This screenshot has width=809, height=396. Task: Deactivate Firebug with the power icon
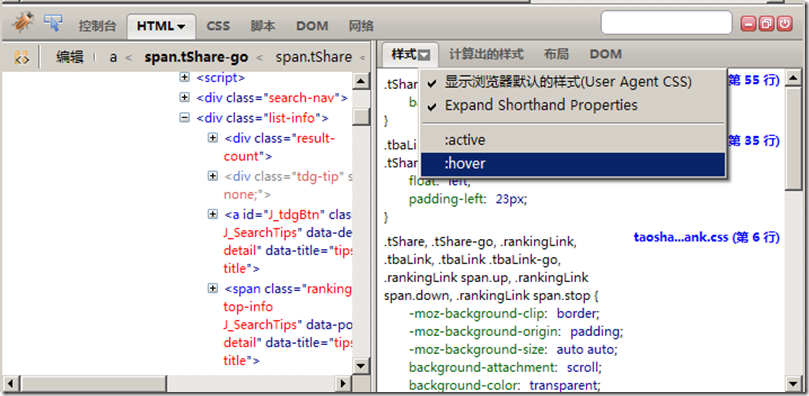pyautogui.click(x=784, y=24)
